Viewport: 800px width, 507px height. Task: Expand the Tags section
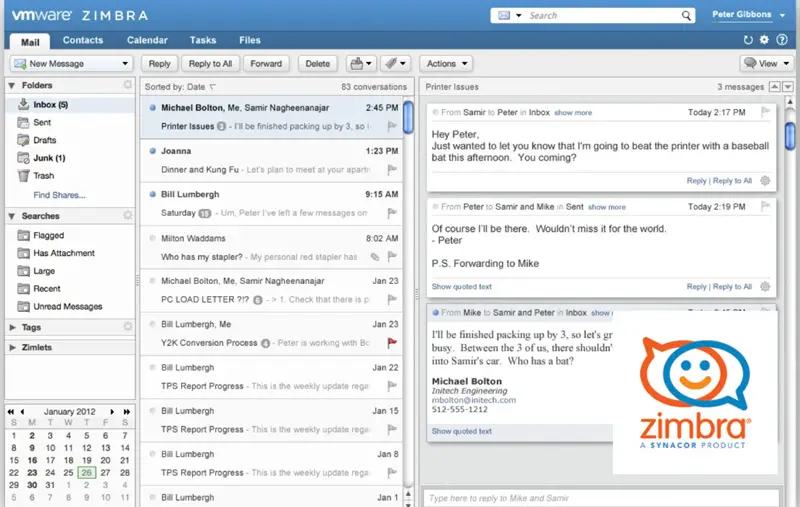click(x=12, y=327)
